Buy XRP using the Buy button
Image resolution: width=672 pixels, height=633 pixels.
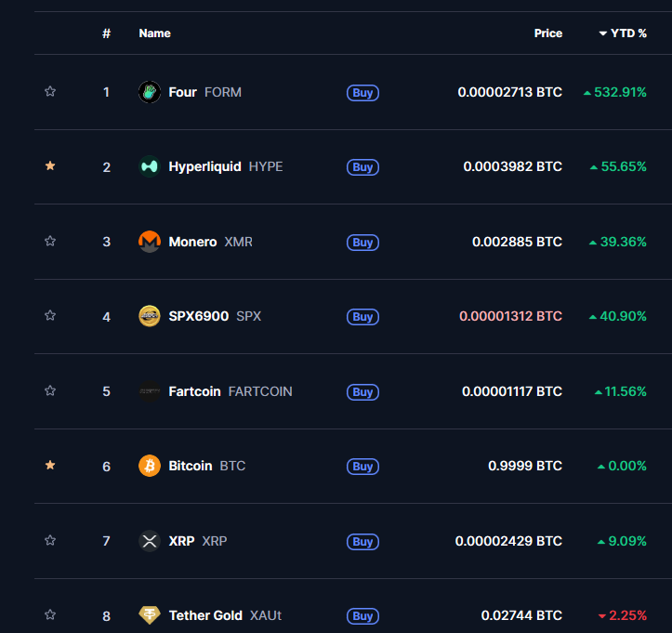(362, 542)
